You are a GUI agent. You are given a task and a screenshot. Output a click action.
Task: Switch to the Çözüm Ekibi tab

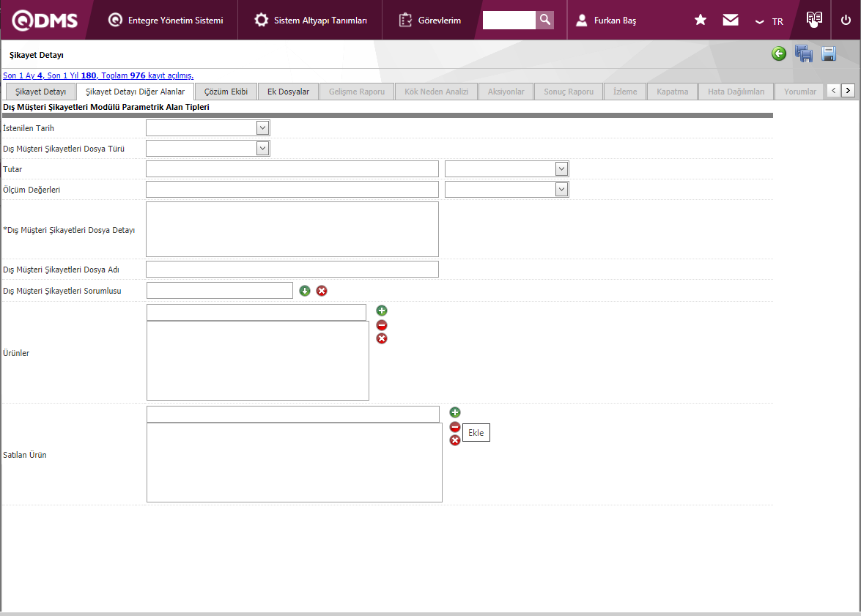(x=226, y=92)
